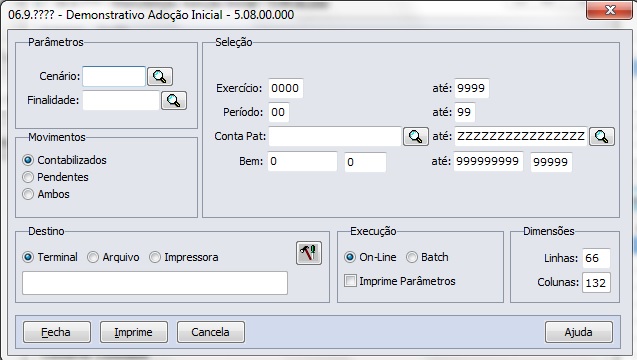Open the Finalidade lookup magnifier

[x=174, y=100]
